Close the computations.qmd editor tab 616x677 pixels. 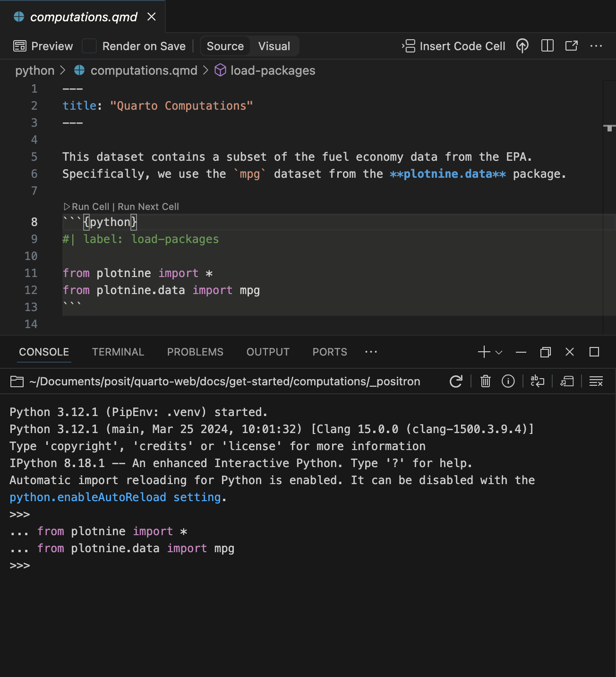(x=152, y=17)
